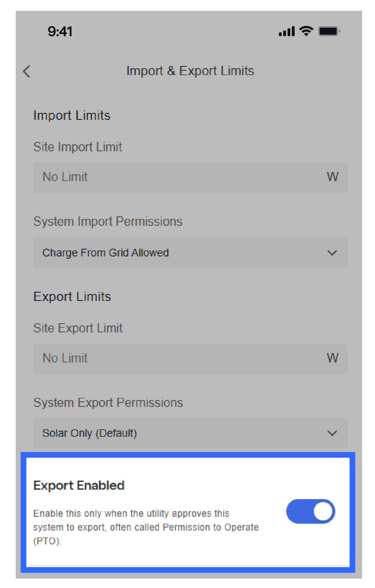Tap the W unit in Site Import Limit

(x=332, y=177)
